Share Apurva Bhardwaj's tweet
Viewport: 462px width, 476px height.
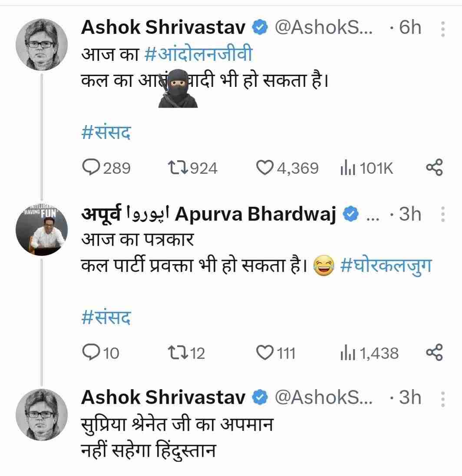[434, 353]
